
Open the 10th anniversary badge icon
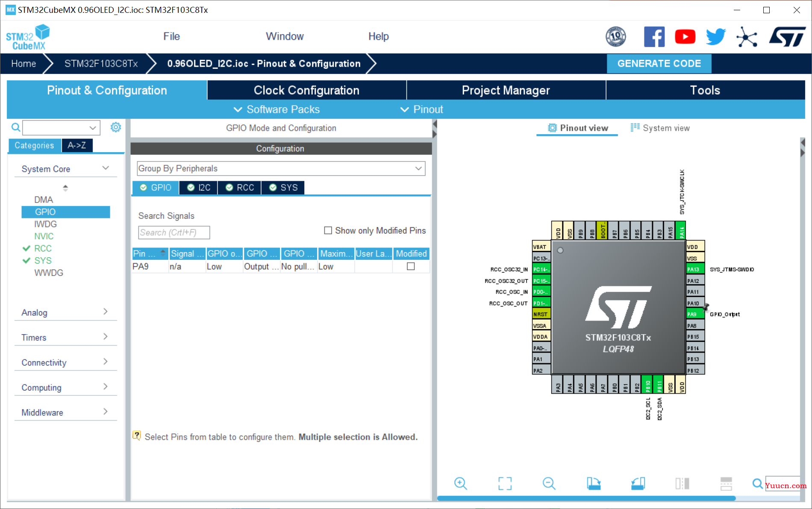pyautogui.click(x=615, y=36)
